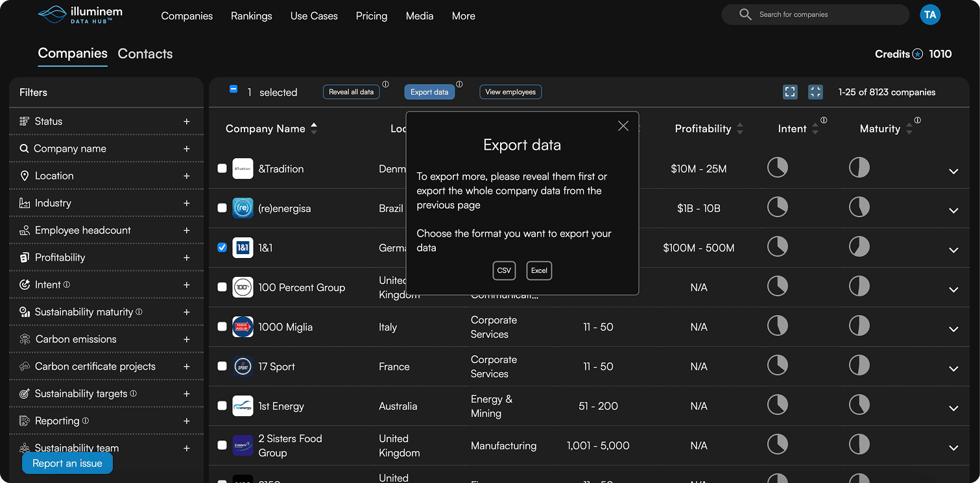Screen dimensions: 980x483
Task: Click the 17 Sport logo
Action: coord(243,366)
